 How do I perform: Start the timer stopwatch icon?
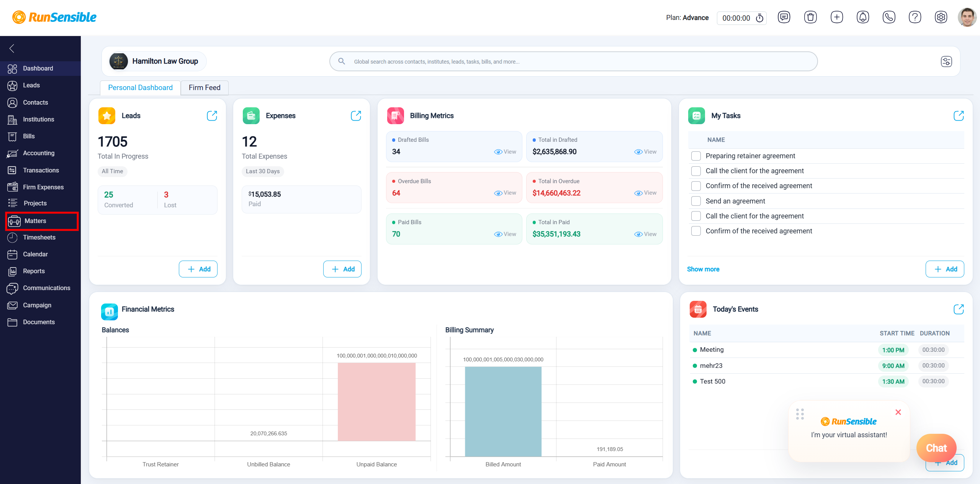pos(759,18)
